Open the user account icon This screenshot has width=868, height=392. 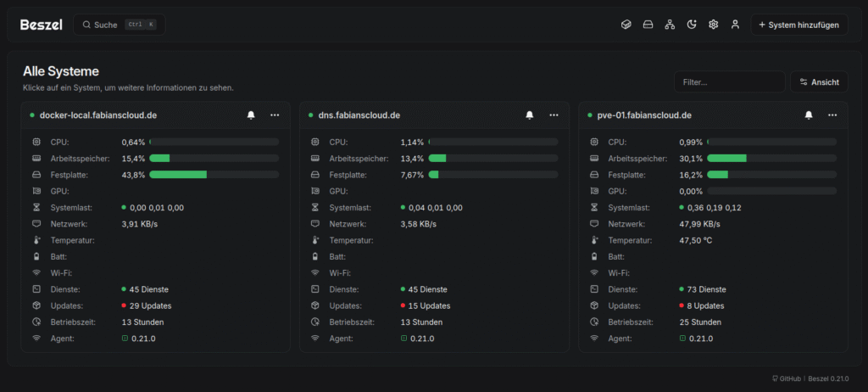point(735,25)
